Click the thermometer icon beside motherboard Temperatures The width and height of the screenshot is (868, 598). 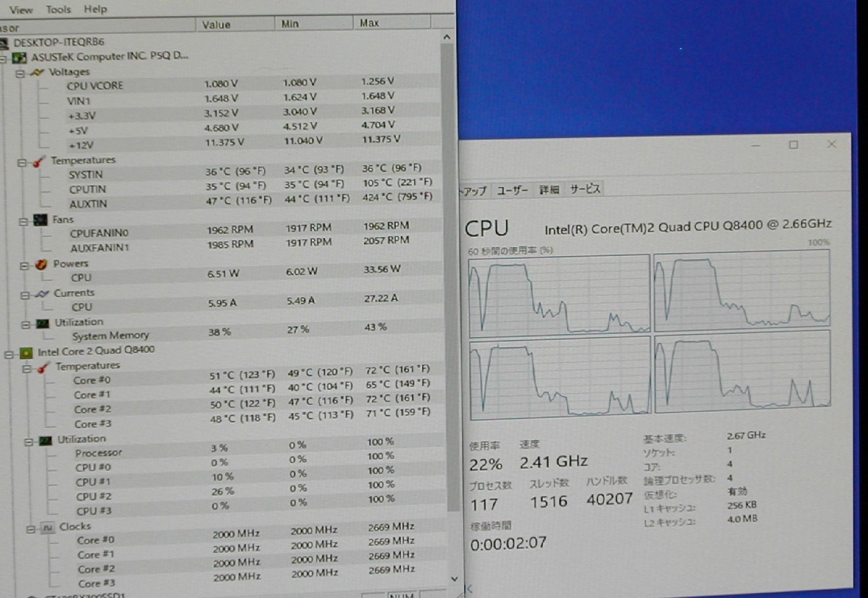click(38, 162)
